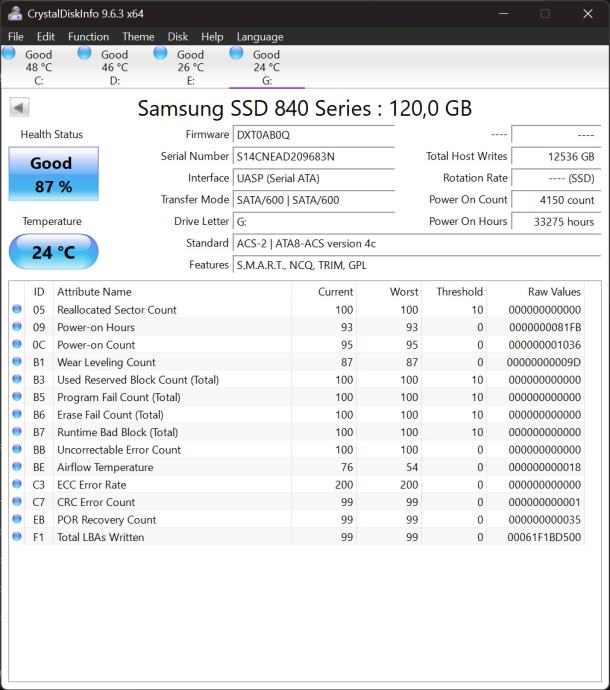Screen dimensions: 610x690
Task: Click status orb of ECC Error Rate row
Action: (x=17, y=484)
